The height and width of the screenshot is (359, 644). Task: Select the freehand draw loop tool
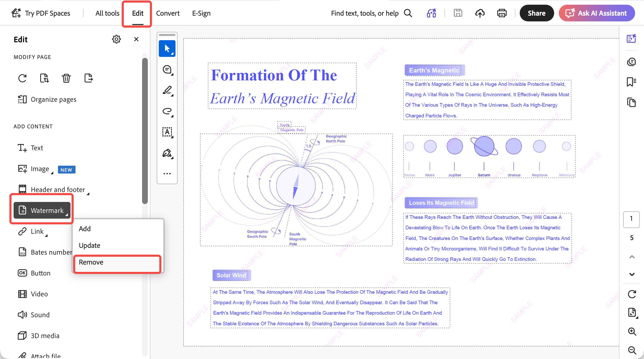point(167,111)
